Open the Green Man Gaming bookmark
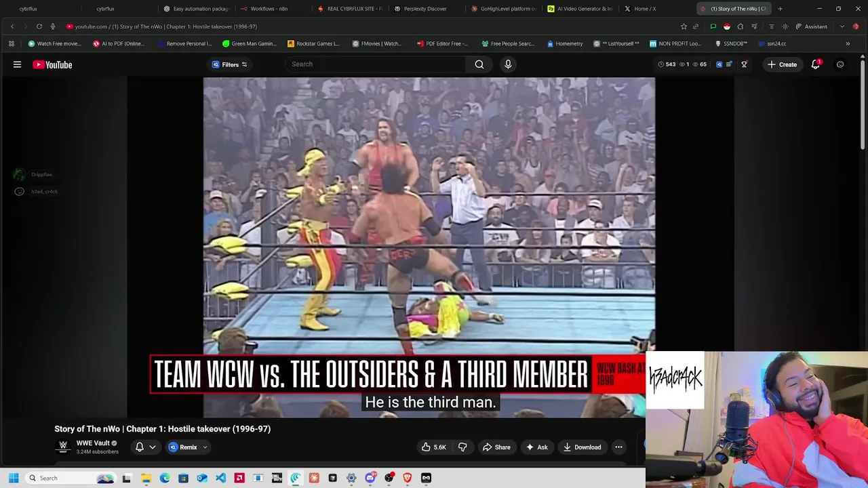Image resolution: width=868 pixels, height=488 pixels. [250, 43]
